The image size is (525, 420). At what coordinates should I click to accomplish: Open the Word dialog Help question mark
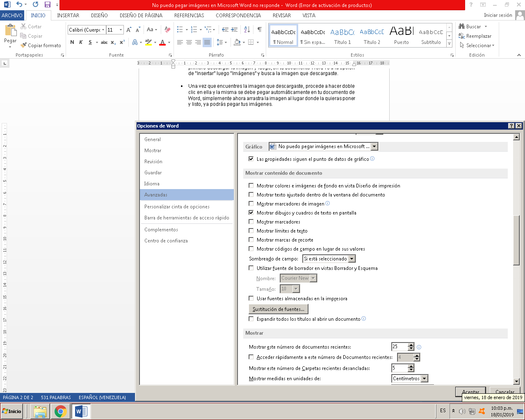point(511,126)
